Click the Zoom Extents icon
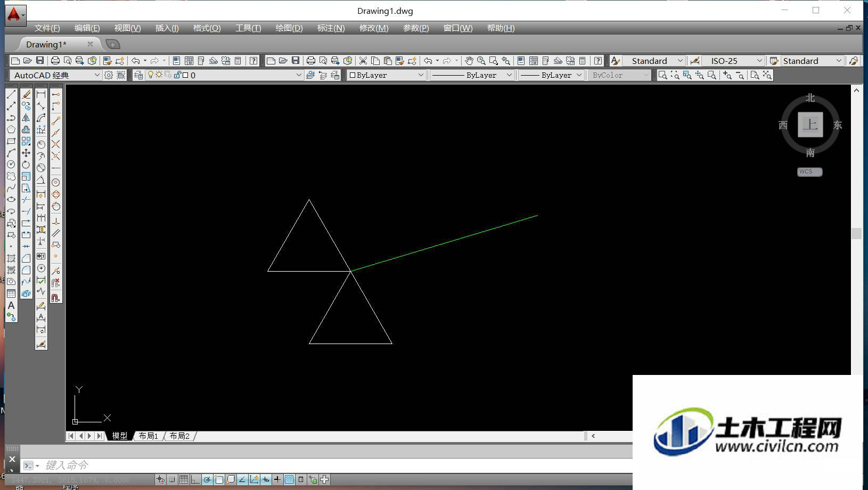The image size is (868, 490). pyautogui.click(x=767, y=75)
